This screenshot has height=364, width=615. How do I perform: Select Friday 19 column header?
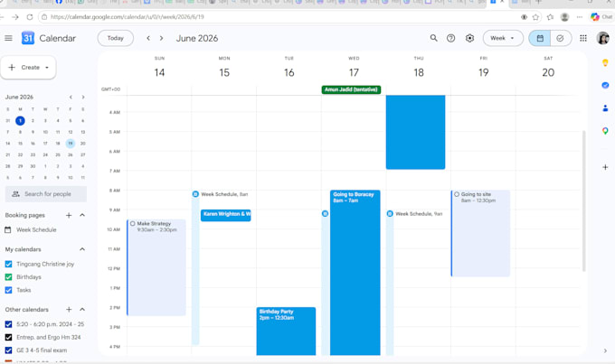click(483, 72)
